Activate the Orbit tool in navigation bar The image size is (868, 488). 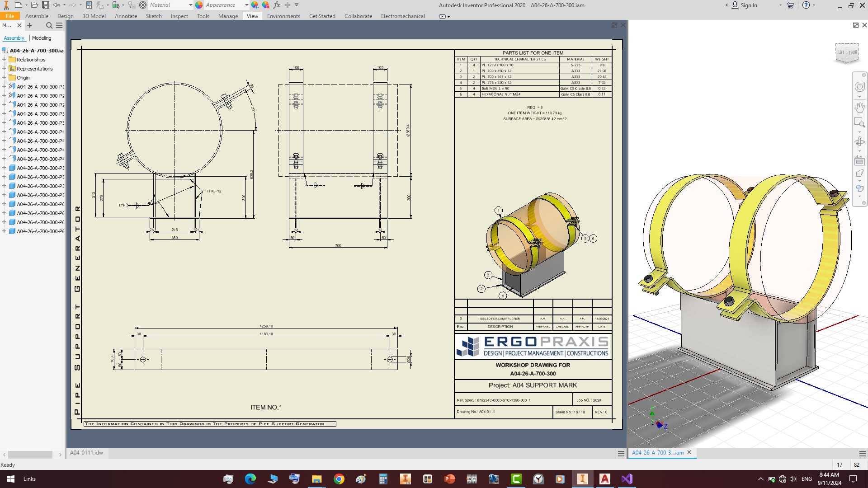[859, 142]
